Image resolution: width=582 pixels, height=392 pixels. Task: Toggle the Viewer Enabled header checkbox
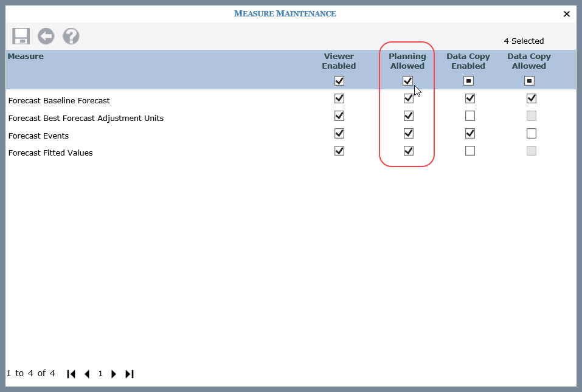[339, 81]
